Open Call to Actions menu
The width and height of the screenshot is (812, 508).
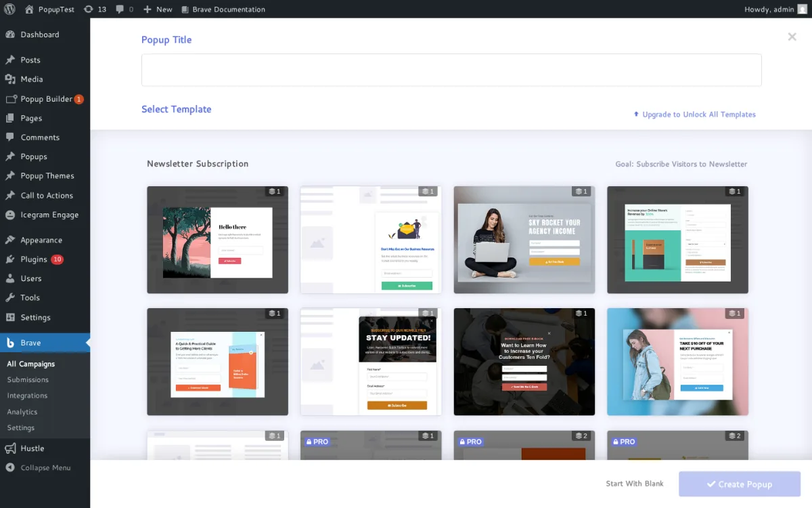pos(45,195)
